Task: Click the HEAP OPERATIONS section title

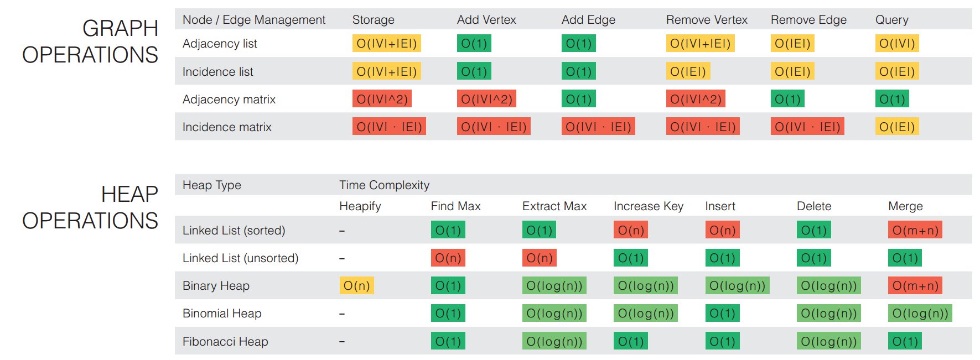Action: pyautogui.click(x=90, y=207)
